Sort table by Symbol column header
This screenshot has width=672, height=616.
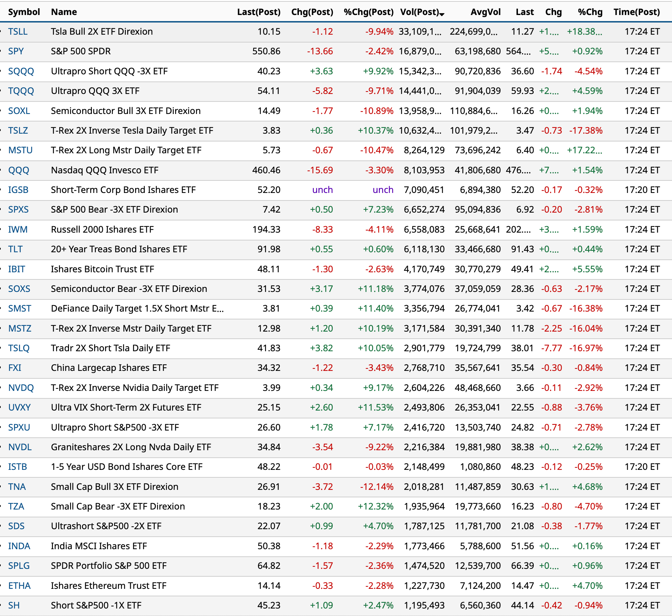coord(24,12)
